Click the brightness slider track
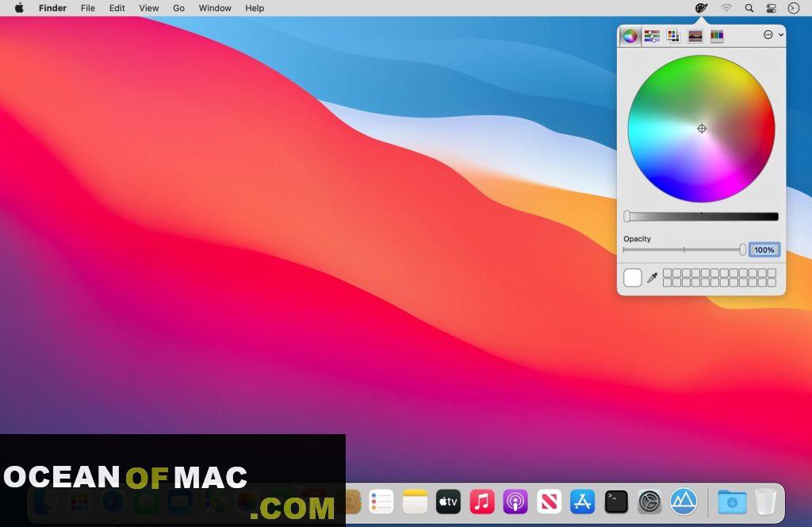Viewport: 812px width, 527px height. pos(701,217)
